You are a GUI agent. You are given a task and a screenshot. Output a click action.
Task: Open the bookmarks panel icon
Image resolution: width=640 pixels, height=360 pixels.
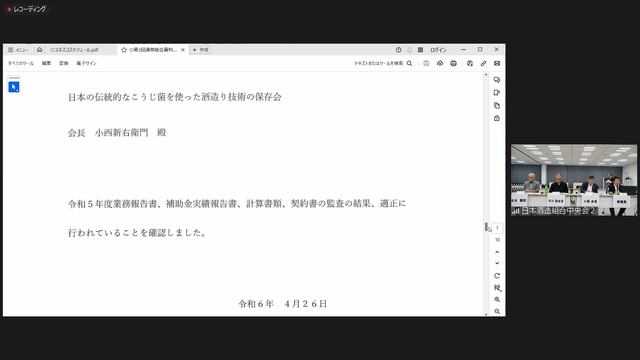point(497,93)
